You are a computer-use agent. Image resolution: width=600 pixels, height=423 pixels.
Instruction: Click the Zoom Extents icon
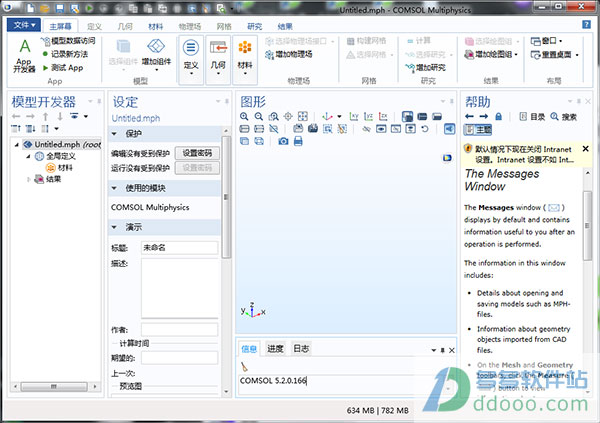(x=303, y=116)
